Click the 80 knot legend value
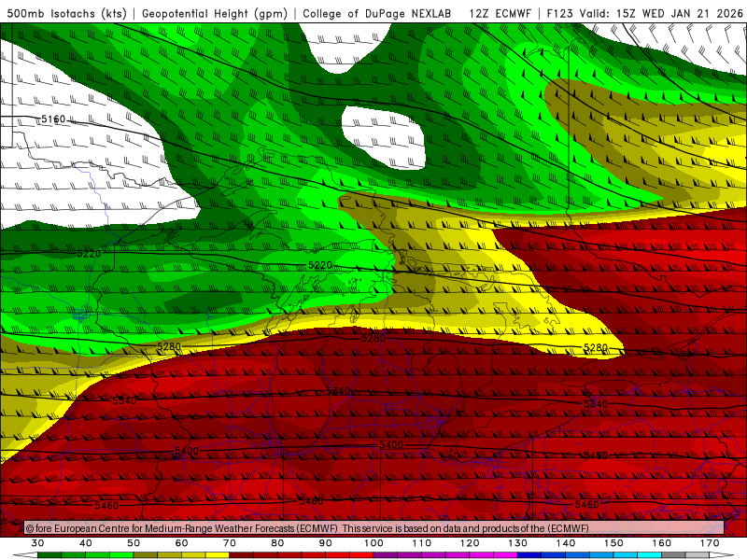This screenshot has height=560, width=747. point(277,543)
